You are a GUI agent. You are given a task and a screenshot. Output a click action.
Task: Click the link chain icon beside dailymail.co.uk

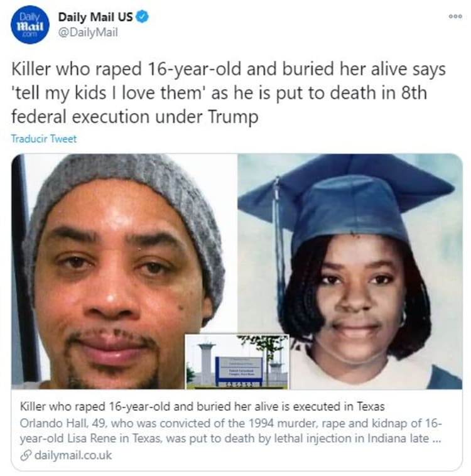[26, 456]
